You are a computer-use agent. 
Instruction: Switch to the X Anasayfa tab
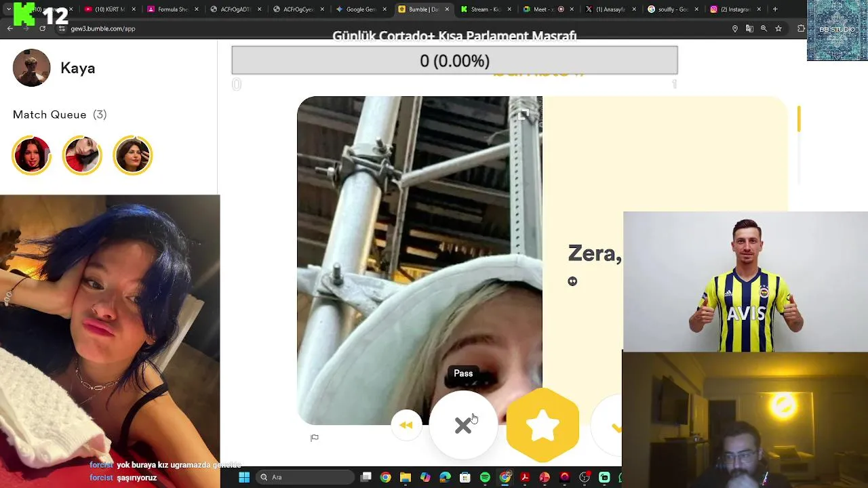pos(610,9)
